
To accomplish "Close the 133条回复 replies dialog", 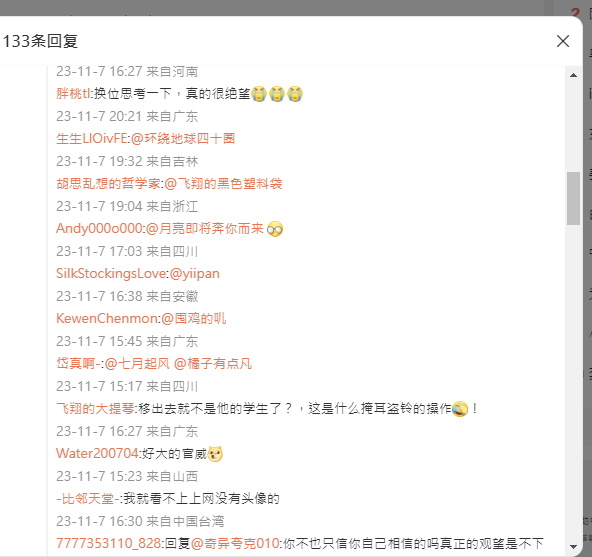I will (563, 41).
